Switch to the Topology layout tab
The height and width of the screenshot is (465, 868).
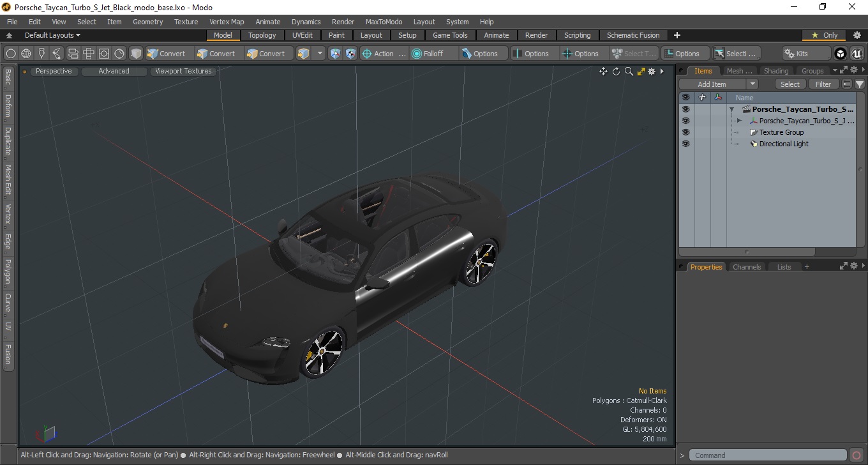pyautogui.click(x=262, y=35)
